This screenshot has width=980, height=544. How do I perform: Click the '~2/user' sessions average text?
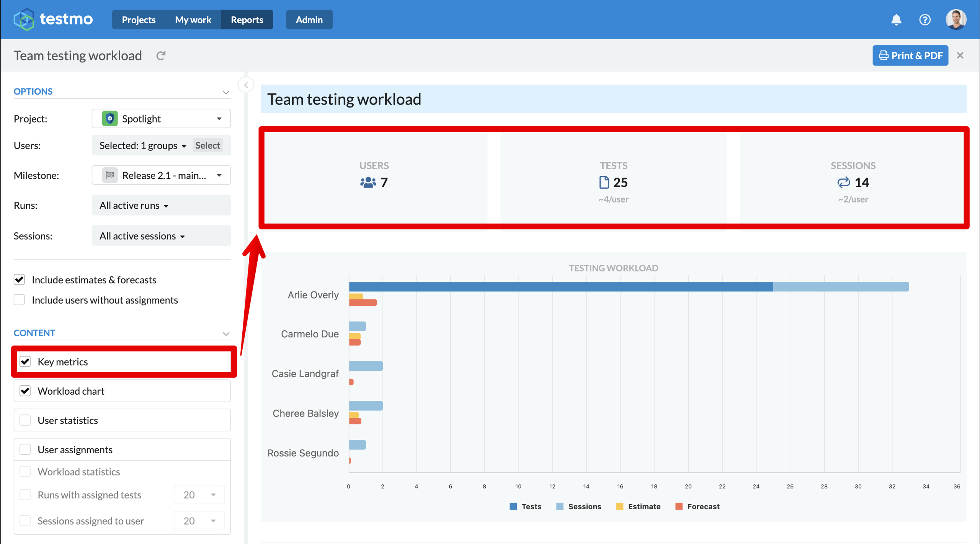point(853,199)
